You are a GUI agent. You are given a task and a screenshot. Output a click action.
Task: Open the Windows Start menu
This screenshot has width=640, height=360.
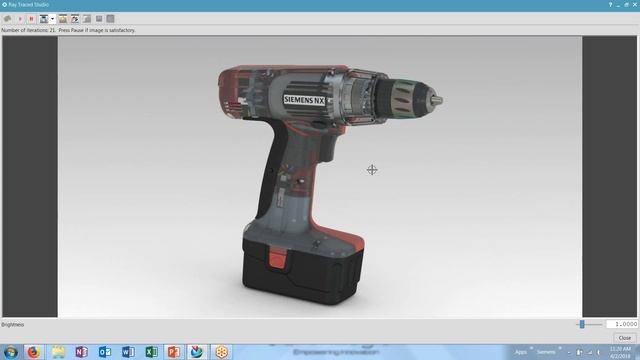pyautogui.click(x=11, y=352)
